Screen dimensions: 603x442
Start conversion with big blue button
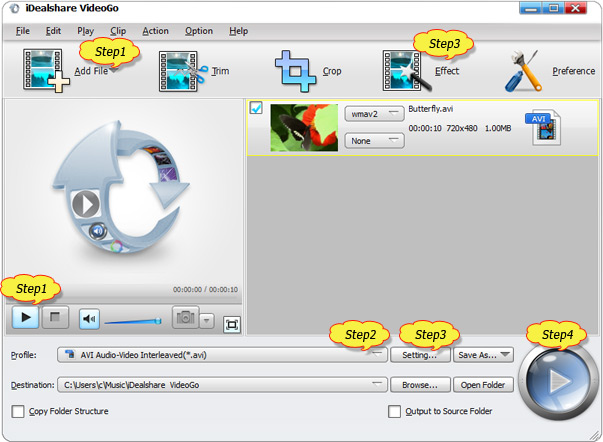point(558,381)
